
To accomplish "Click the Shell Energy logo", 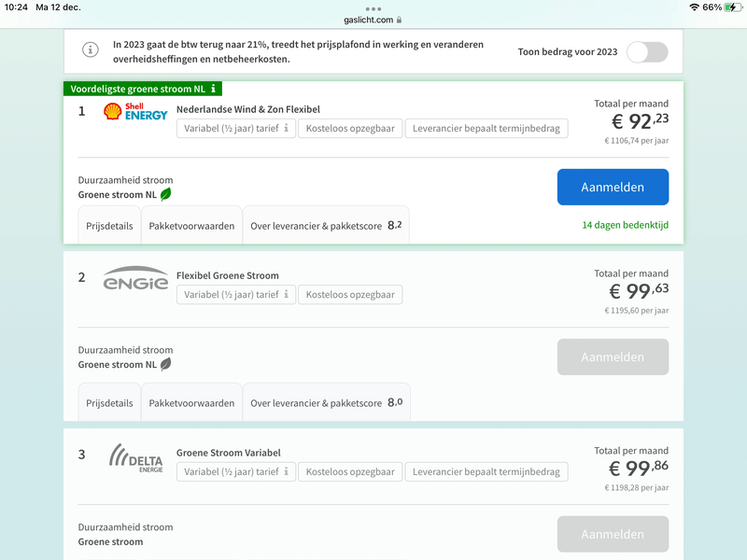I will [135, 112].
